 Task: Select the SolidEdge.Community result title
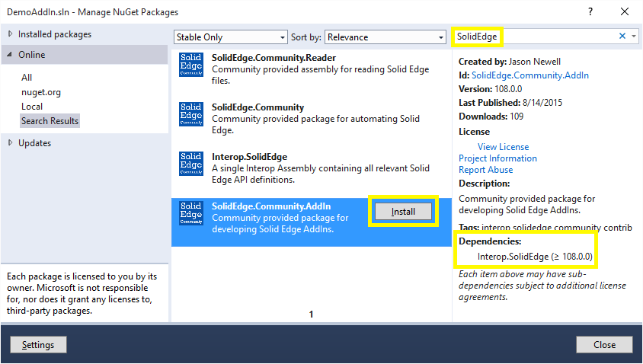point(258,107)
